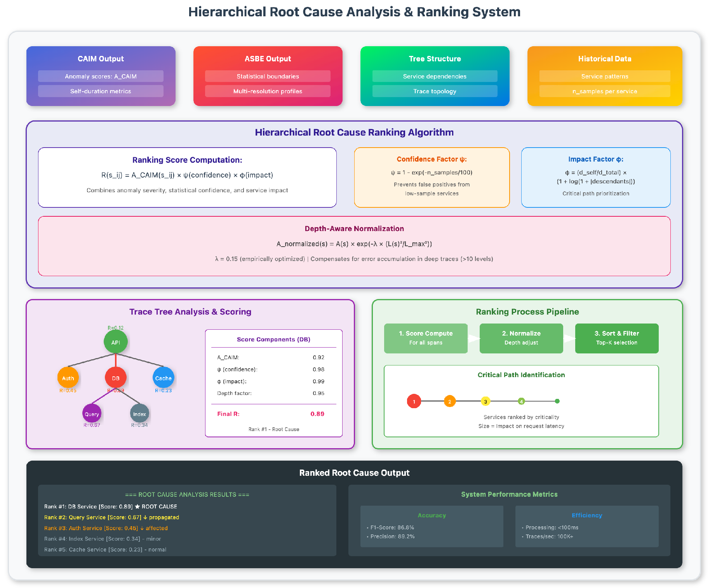Select yellow critical path marker 3
Viewport: 710px width, 588px height.
485,401
